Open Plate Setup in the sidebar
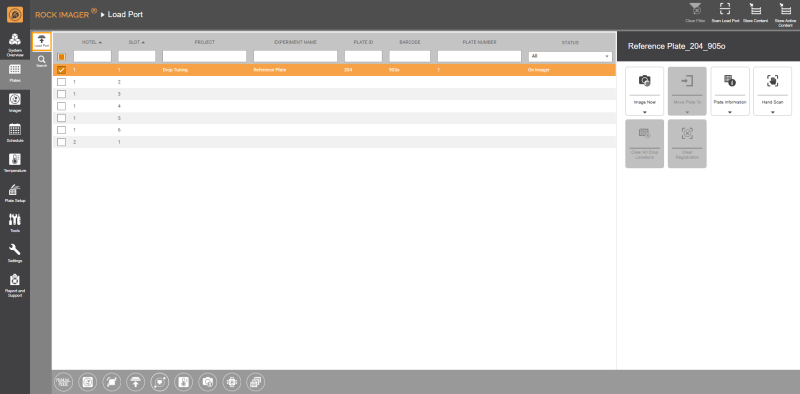 click(15, 193)
